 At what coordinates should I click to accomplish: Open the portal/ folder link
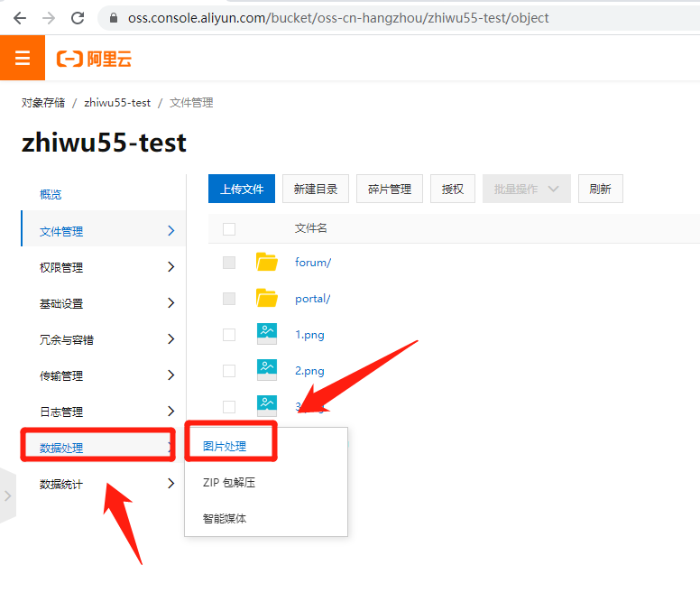pos(312,299)
